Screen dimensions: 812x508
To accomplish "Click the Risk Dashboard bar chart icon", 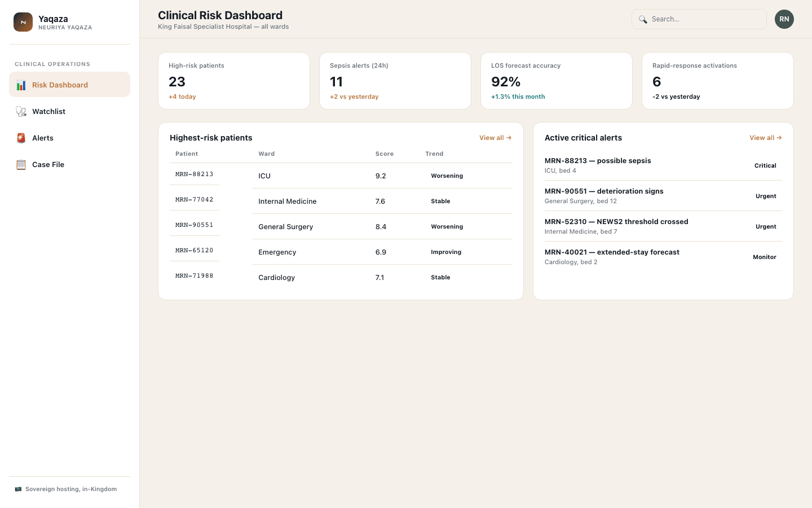I will 21,85.
